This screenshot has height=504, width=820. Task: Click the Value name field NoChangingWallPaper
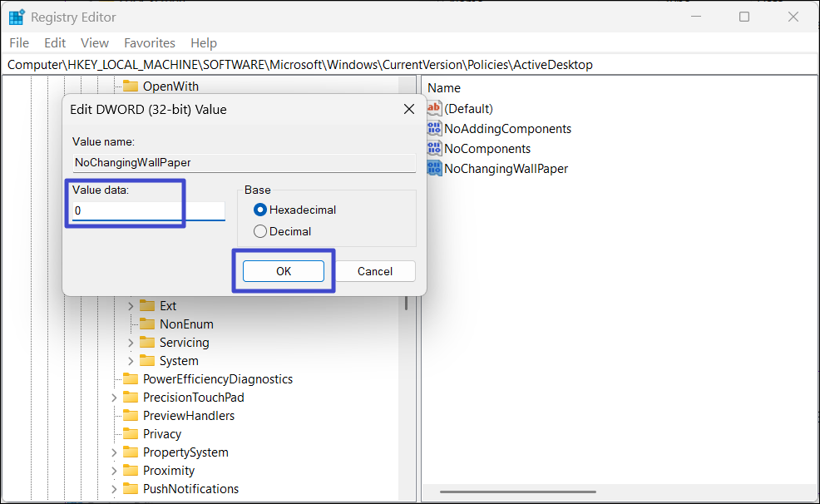tap(245, 163)
